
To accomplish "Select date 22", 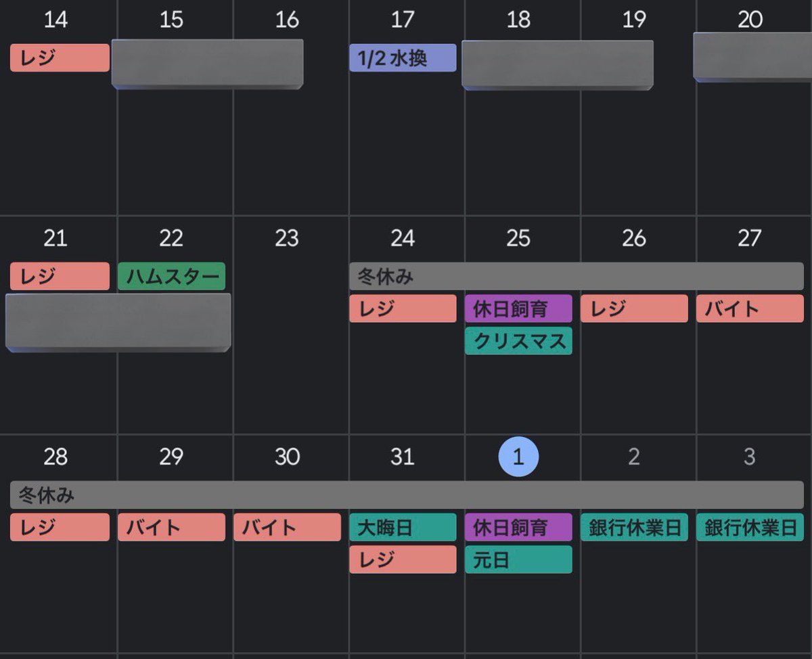I will (x=171, y=238).
